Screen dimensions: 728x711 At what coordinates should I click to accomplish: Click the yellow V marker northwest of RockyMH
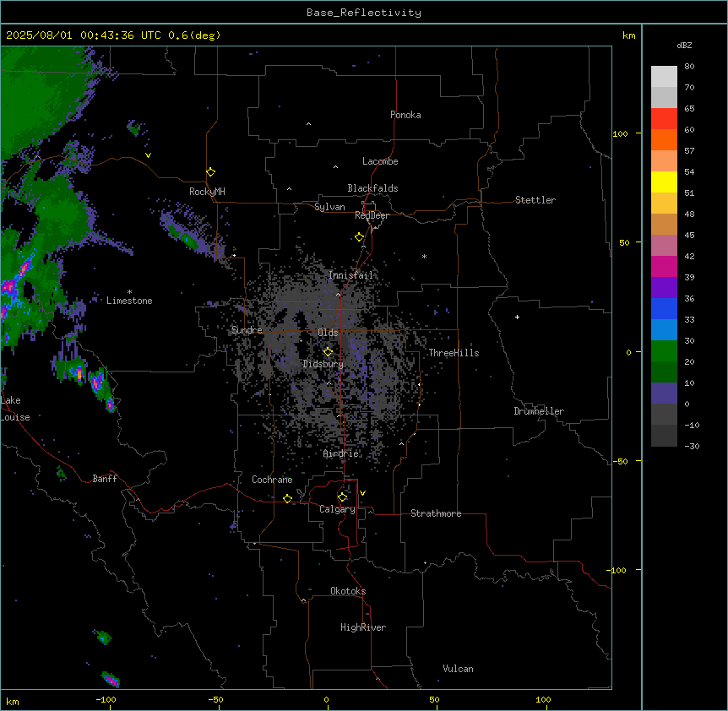coord(148,155)
